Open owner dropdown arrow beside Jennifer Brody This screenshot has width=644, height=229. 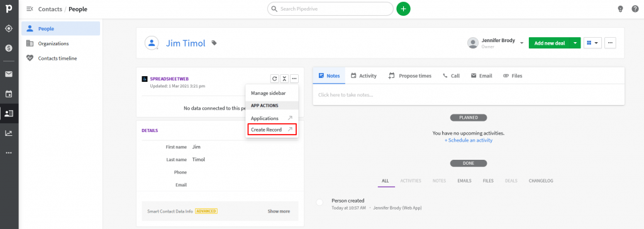coord(521,43)
